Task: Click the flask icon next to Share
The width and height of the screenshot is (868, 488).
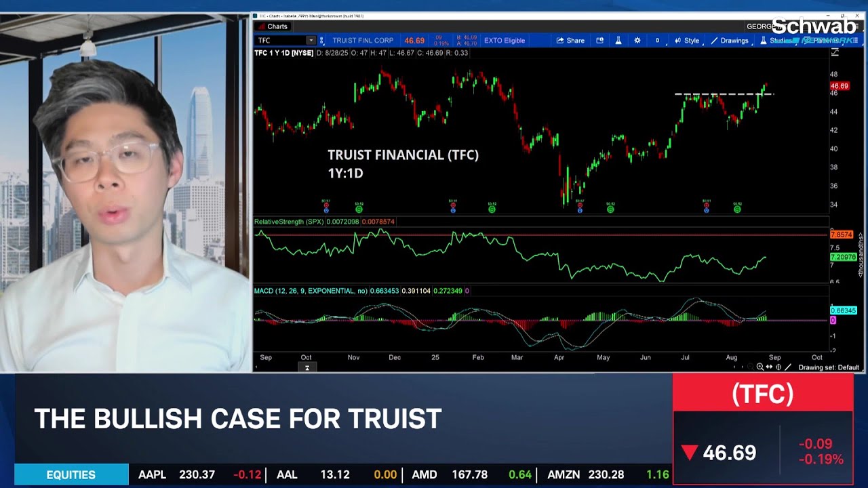Action: [x=618, y=41]
